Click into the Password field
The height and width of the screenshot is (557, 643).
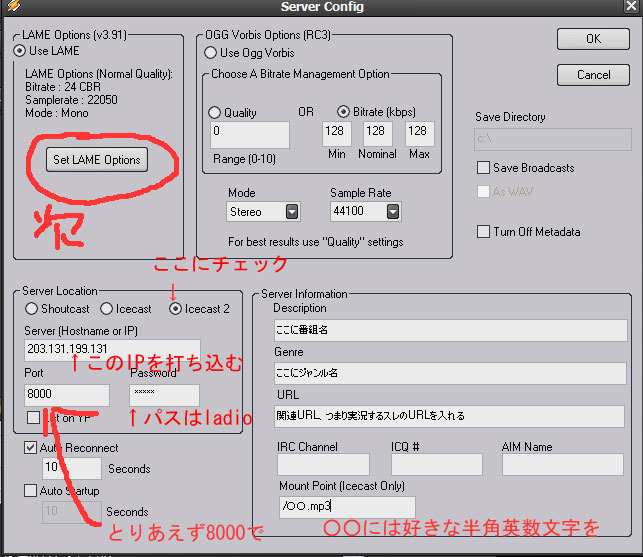[x=164, y=395]
